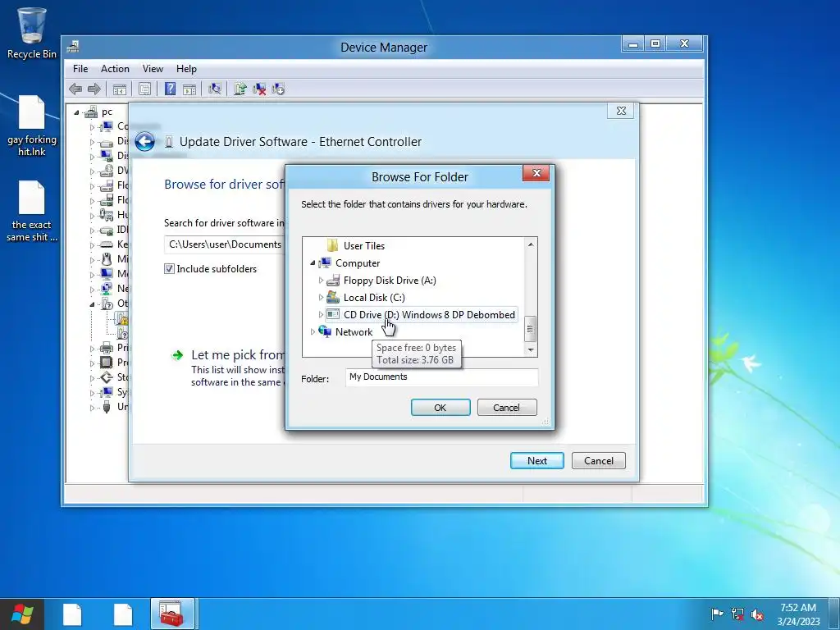Expand the Network node in folder tree
The width and height of the screenshot is (840, 630).
(x=313, y=331)
